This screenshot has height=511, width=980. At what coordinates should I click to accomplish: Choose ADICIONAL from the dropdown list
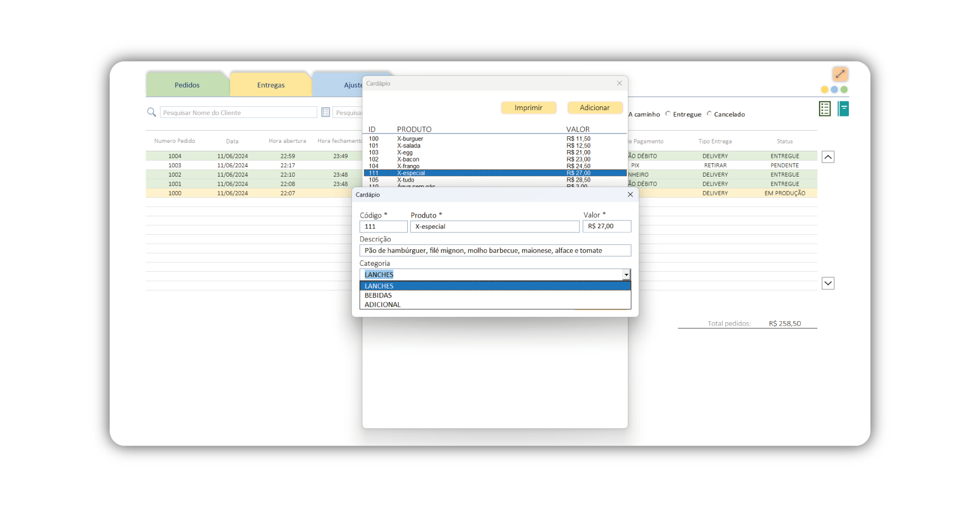tap(495, 305)
